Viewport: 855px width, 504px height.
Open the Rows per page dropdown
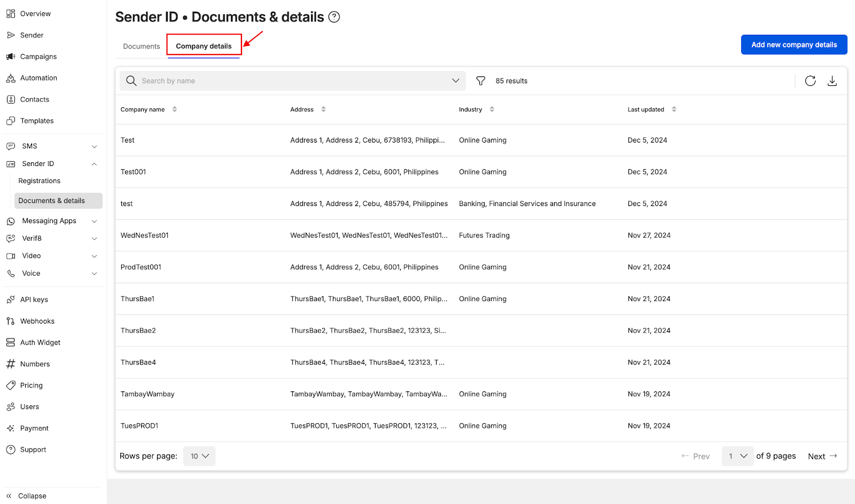199,456
